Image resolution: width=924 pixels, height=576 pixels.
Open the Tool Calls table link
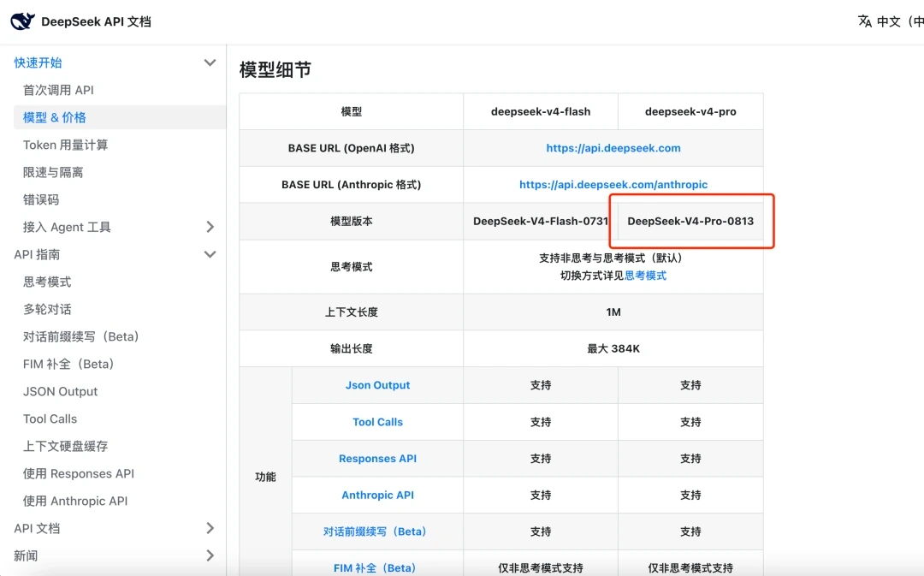pos(378,422)
